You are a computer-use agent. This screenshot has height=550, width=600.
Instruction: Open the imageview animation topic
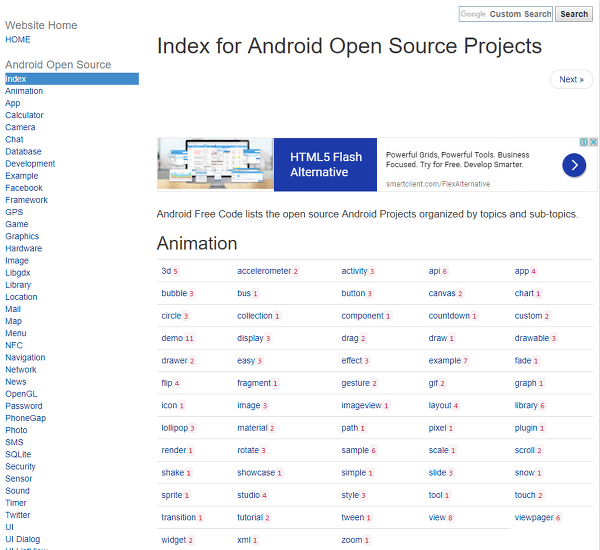coord(362,405)
